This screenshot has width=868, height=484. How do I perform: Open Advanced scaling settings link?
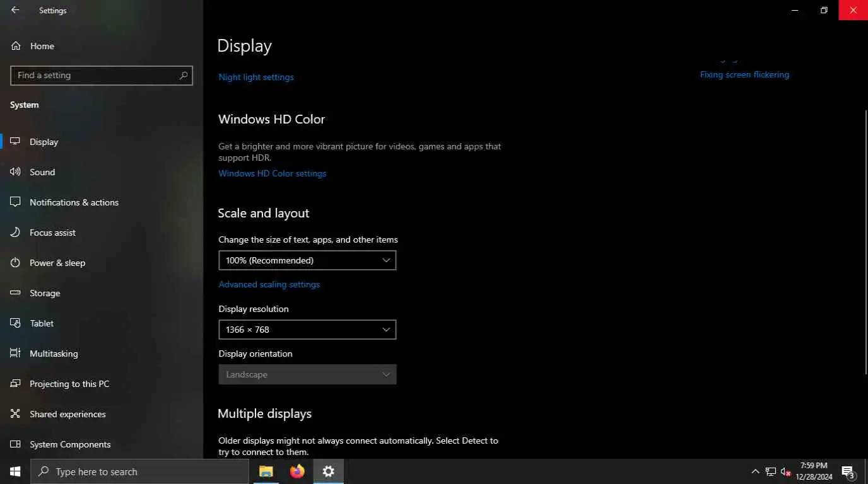tap(269, 284)
